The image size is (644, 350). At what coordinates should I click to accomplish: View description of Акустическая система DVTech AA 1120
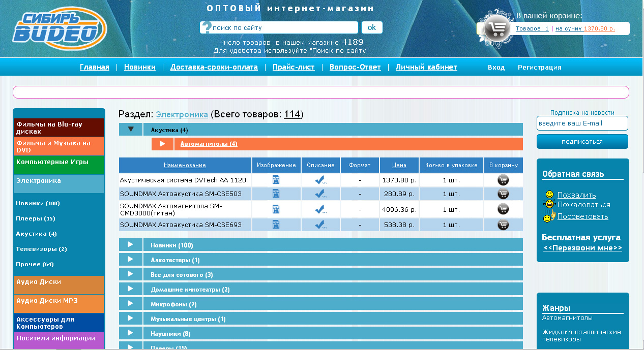[x=320, y=179]
